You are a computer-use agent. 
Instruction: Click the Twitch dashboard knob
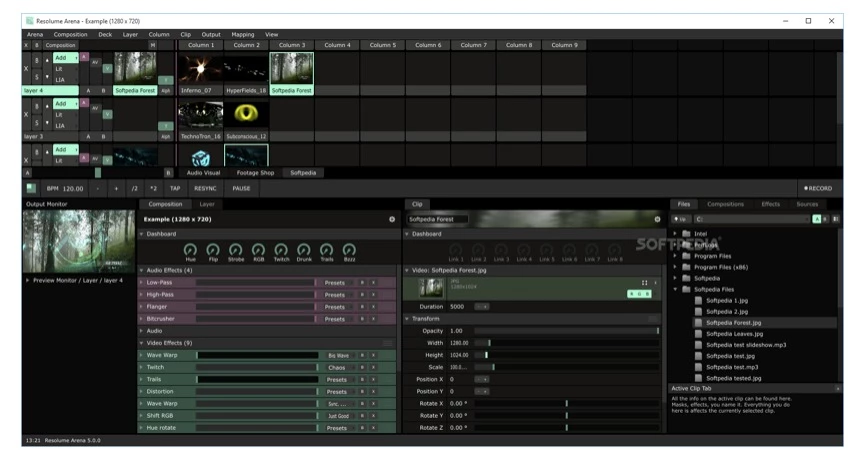281,250
